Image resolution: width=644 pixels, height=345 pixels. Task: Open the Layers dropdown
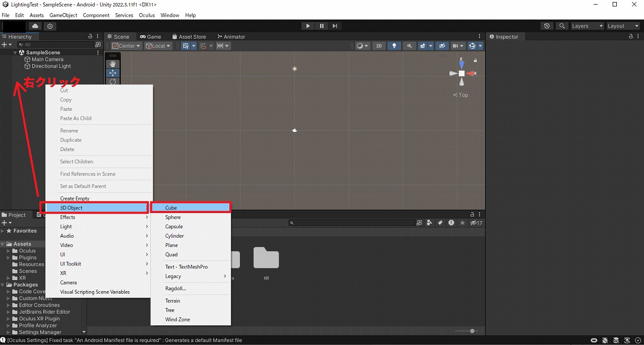pyautogui.click(x=587, y=26)
